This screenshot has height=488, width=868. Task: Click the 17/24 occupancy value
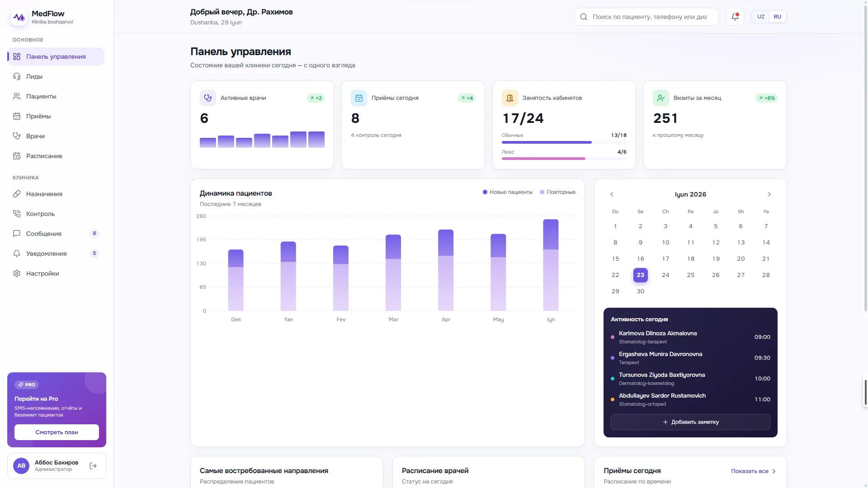point(523,118)
